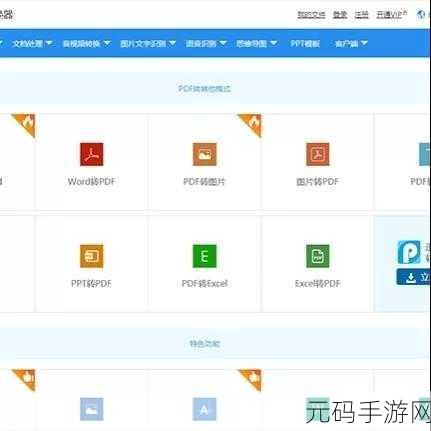The width and height of the screenshot is (431, 431).
Task: Open the Excel转PDF converter icon
Action: coord(318,256)
